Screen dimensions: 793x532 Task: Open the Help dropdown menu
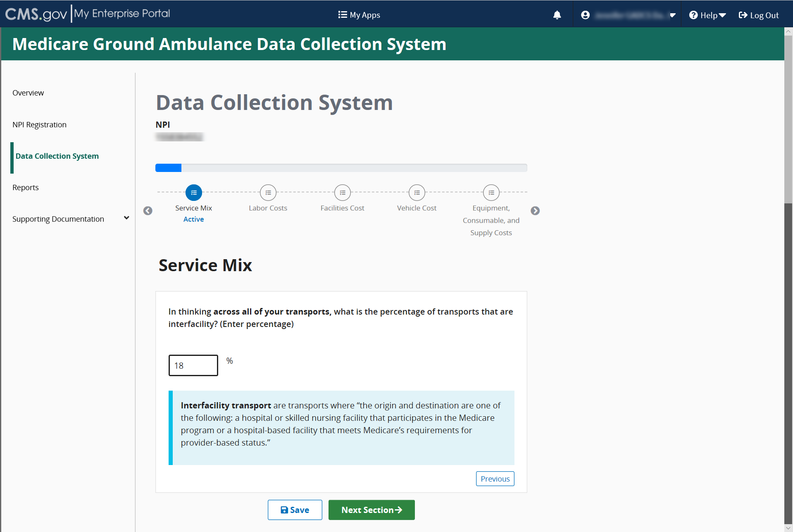(x=707, y=15)
